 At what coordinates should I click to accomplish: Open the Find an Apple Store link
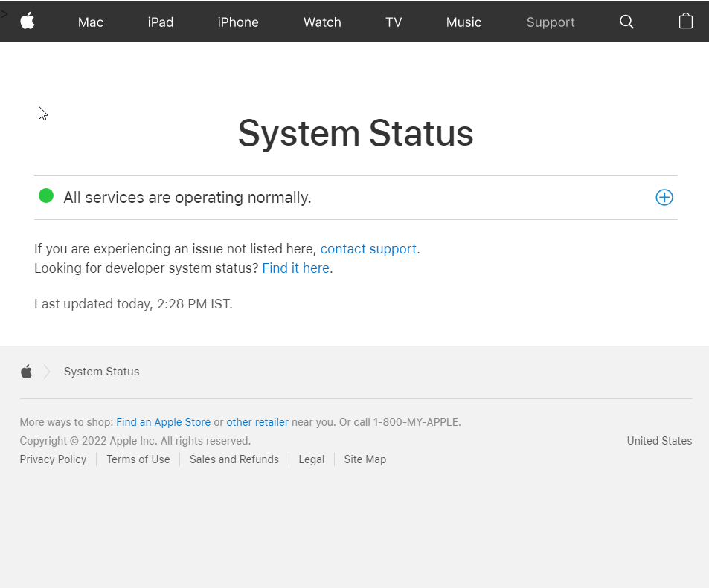[x=163, y=422]
